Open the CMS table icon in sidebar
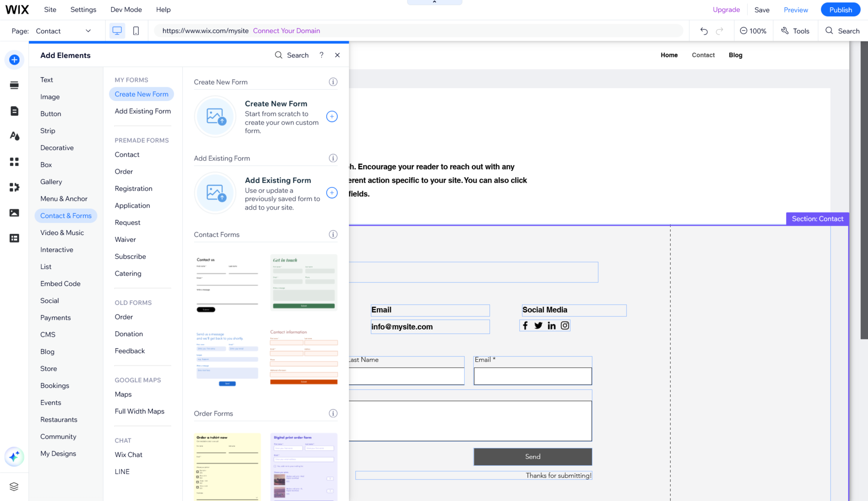Viewport: 868px width, 501px height. point(14,238)
